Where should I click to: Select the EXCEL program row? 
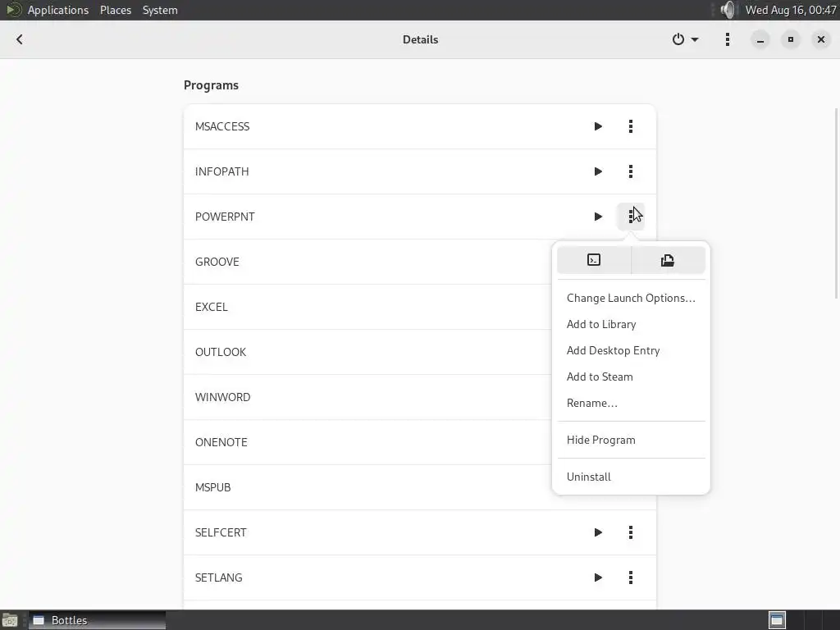[x=420, y=307]
